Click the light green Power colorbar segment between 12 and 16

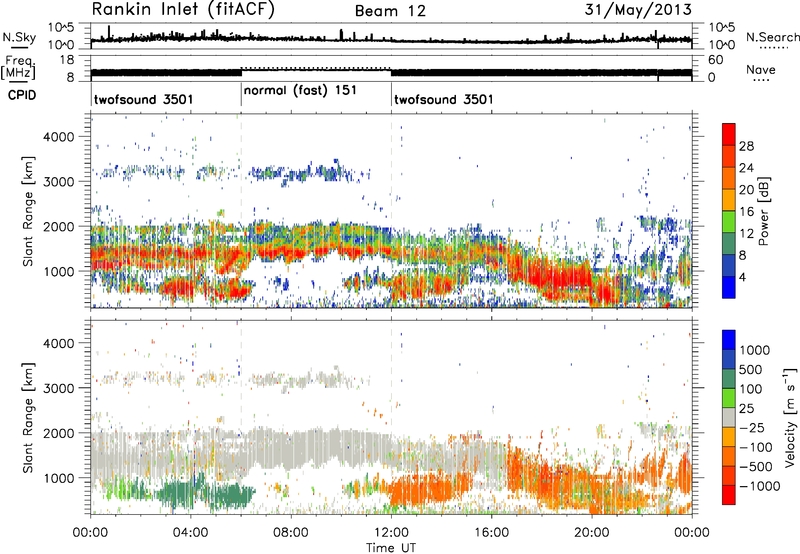(729, 222)
